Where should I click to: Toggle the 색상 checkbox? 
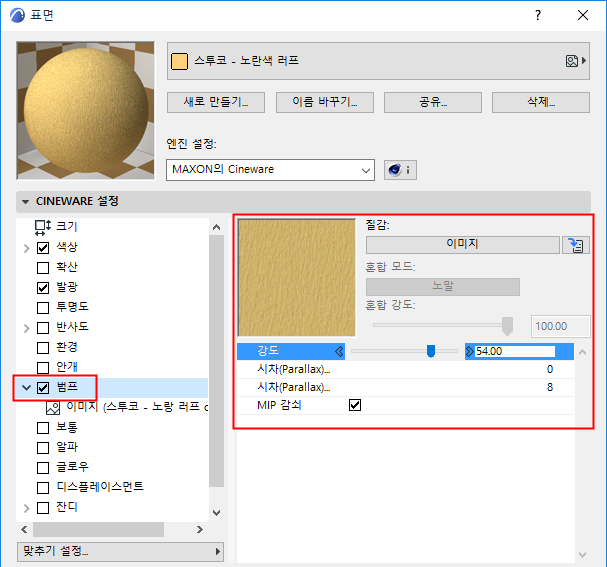coord(43,248)
